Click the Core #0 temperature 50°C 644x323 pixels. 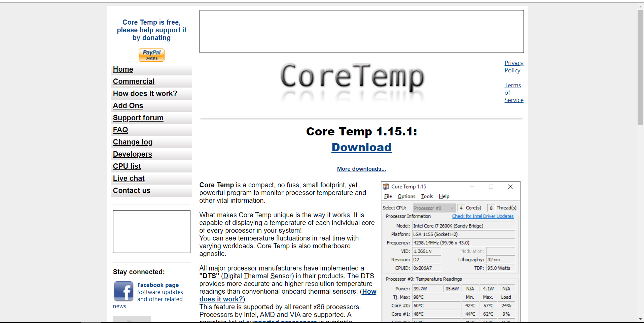tap(436, 305)
